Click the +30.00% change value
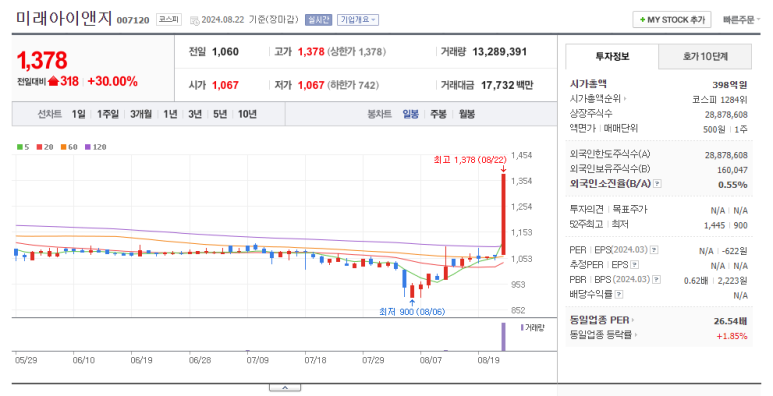 click(112, 81)
